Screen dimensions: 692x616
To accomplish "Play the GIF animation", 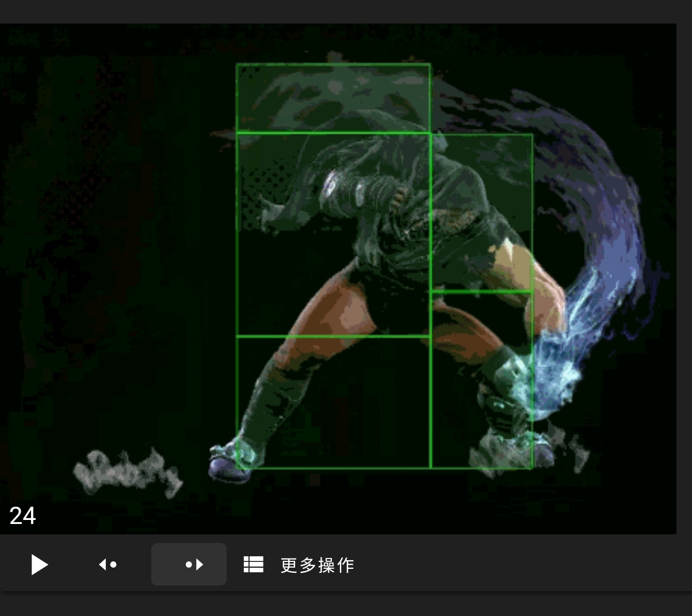I will [x=39, y=565].
